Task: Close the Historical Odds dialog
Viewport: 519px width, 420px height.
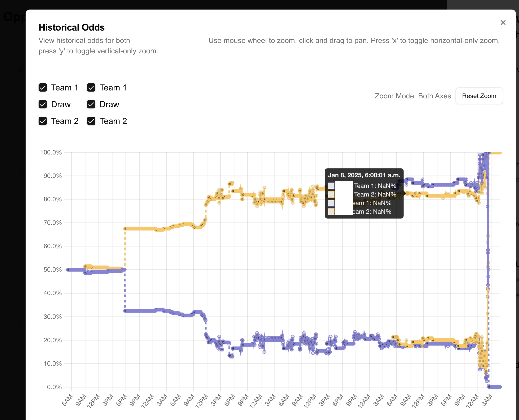Action: [502, 22]
